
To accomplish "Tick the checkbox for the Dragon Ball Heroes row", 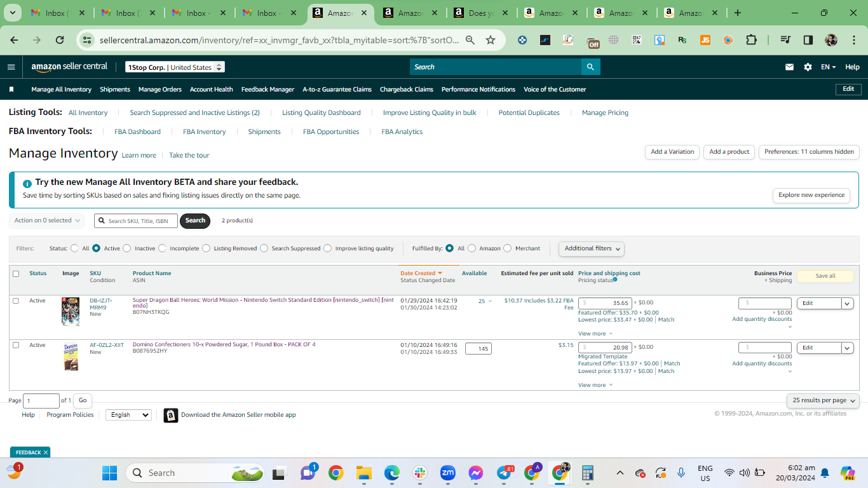I will pos(16,301).
